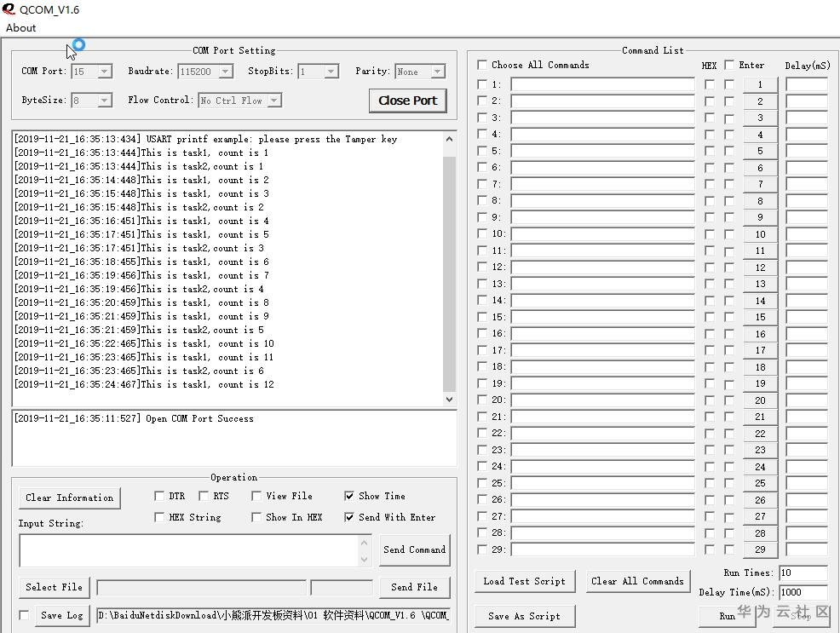Click the Select File button
Image resolution: width=840 pixels, height=633 pixels.
[55, 587]
